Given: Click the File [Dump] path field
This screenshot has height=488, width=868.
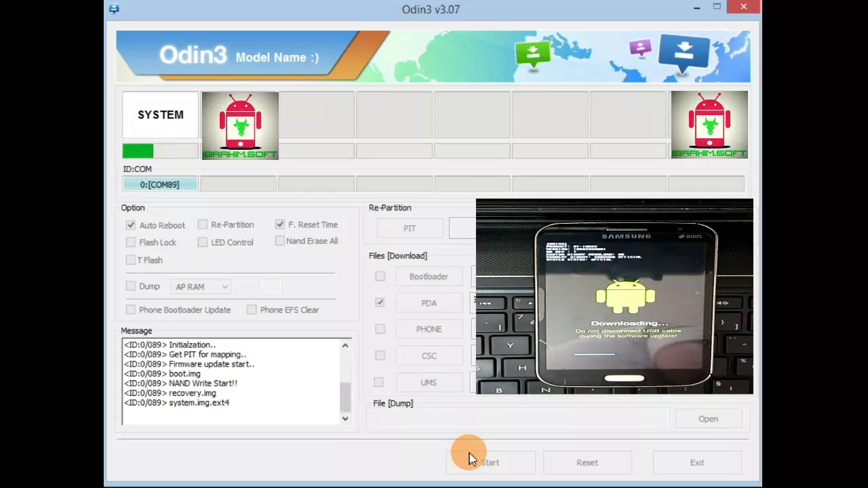Looking at the screenshot, I should 518,419.
